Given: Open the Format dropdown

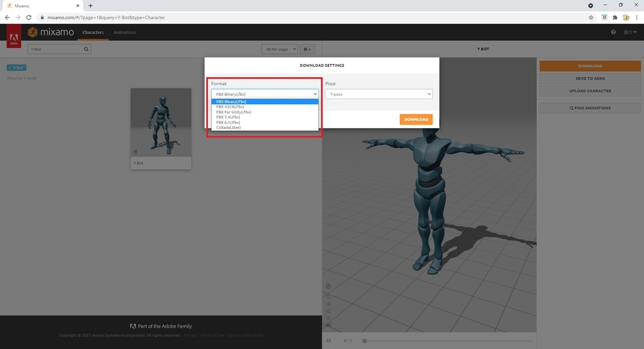Looking at the screenshot, I should (265, 94).
